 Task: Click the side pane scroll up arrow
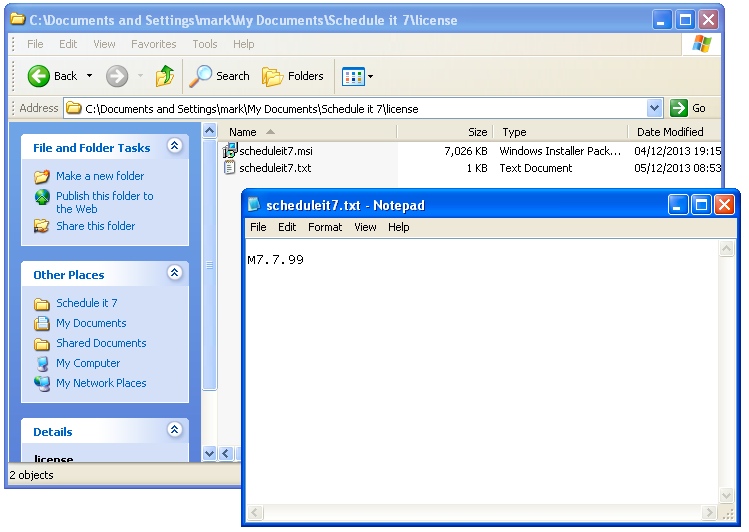(209, 130)
